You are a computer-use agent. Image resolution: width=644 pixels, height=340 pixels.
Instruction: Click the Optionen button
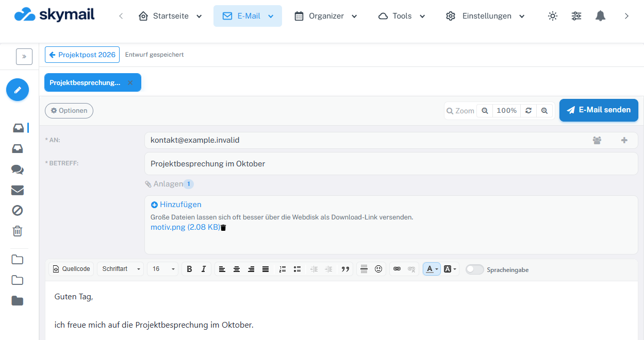pos(69,111)
